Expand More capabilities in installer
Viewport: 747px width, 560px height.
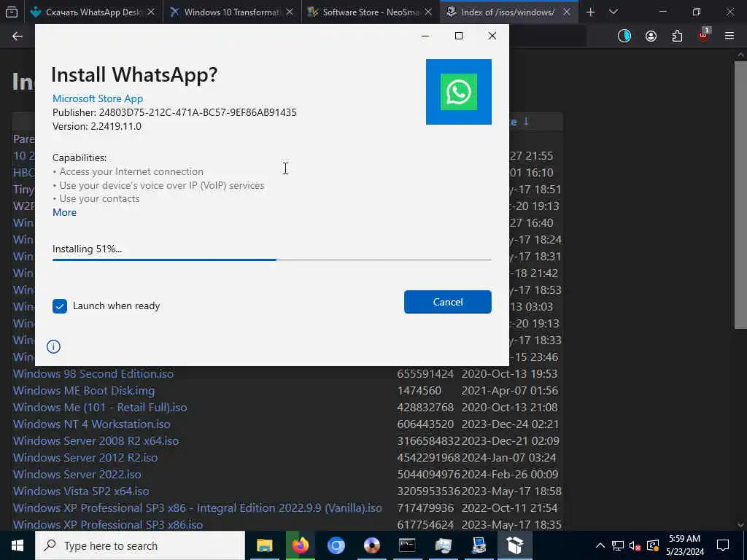(64, 212)
